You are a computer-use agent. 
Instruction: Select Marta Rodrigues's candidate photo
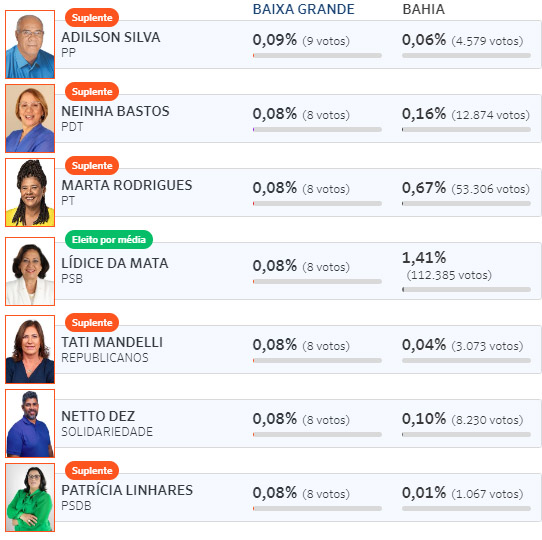30,193
